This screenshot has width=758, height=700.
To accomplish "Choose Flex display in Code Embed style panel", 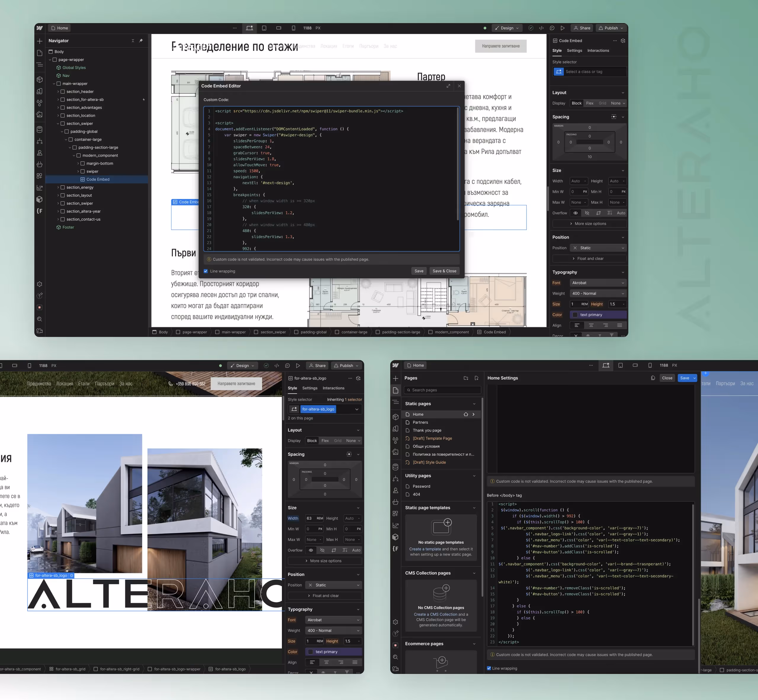I will pyautogui.click(x=590, y=103).
